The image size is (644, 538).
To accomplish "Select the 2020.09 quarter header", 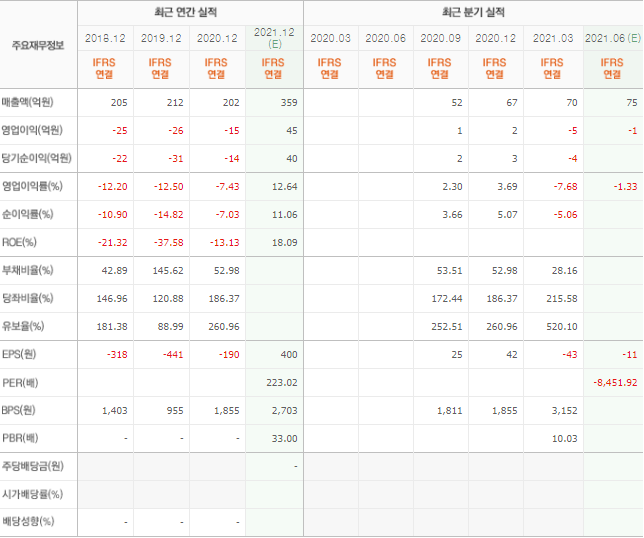I will click(x=441, y=38).
